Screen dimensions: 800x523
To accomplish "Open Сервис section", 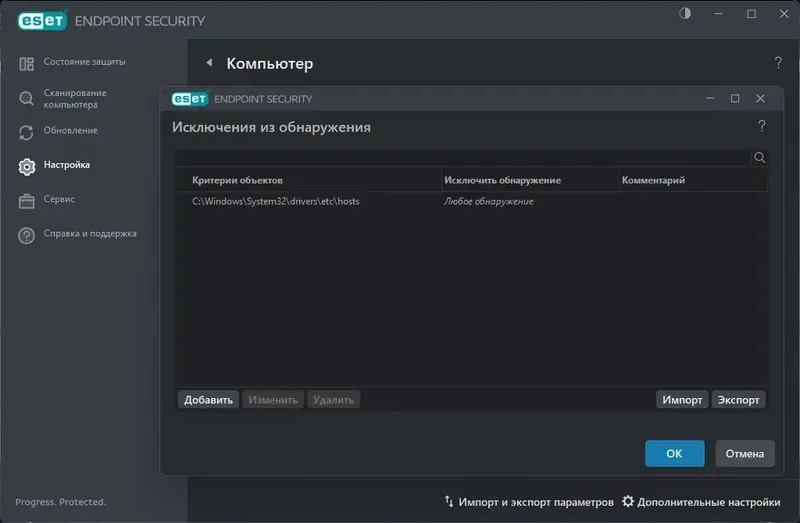I will [59, 199].
